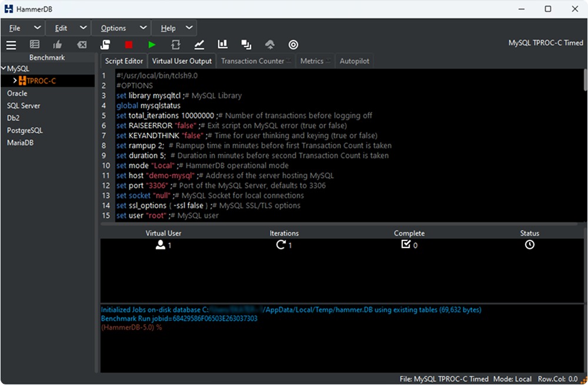588x385 pixels.
Task: Click the HammerDB logo in title bar
Action: (x=9, y=9)
